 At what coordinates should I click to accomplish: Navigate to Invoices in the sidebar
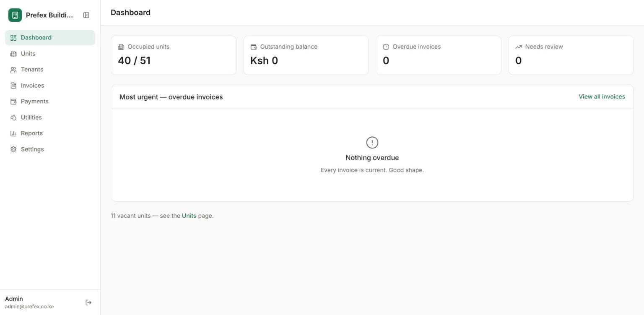[50, 86]
